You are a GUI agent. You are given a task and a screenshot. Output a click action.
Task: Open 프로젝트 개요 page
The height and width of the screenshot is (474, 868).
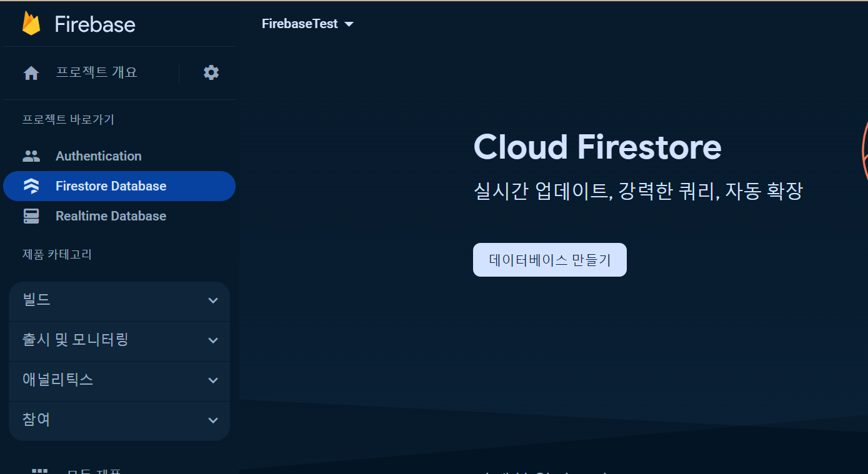pyautogui.click(x=96, y=72)
